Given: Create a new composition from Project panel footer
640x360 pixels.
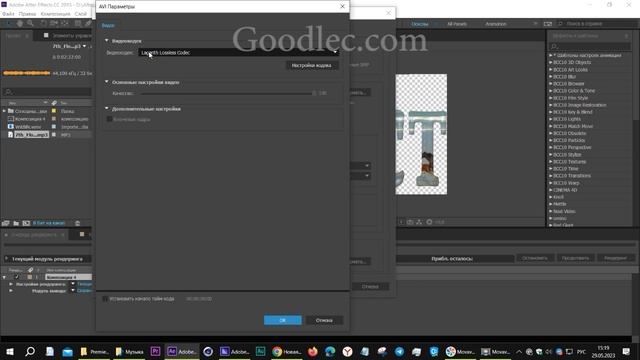Looking at the screenshot, I should [26, 223].
